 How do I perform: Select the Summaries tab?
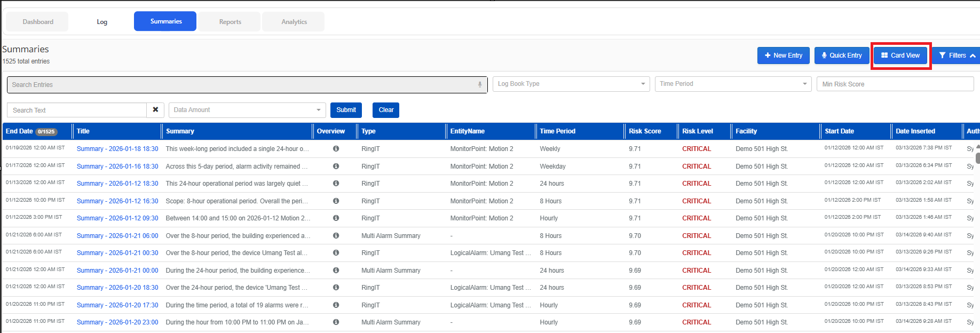[x=165, y=21]
